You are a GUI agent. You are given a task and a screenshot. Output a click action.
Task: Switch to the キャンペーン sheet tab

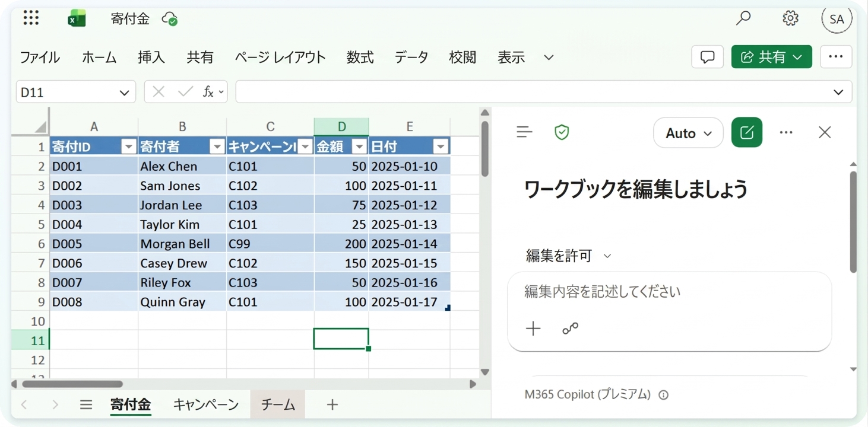point(206,404)
